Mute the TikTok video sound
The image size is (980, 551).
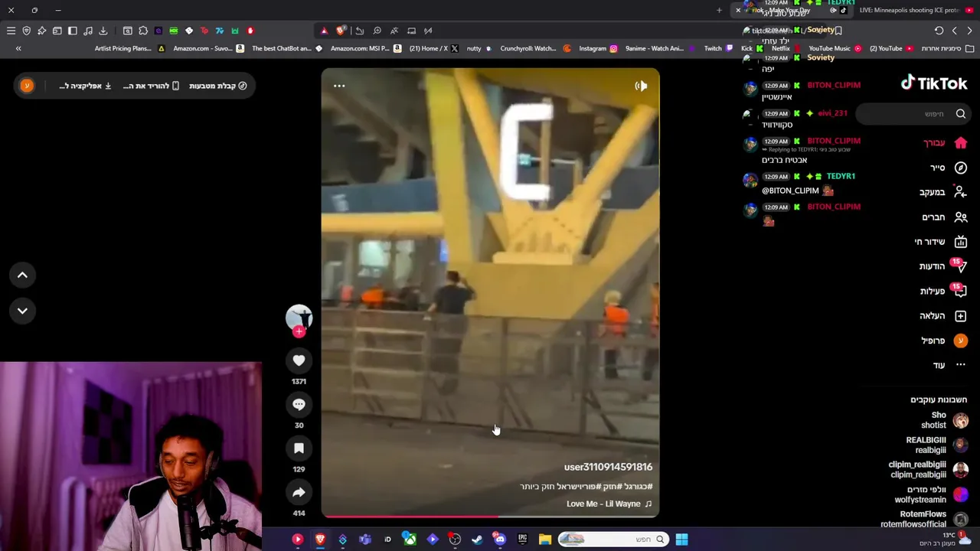tap(641, 86)
